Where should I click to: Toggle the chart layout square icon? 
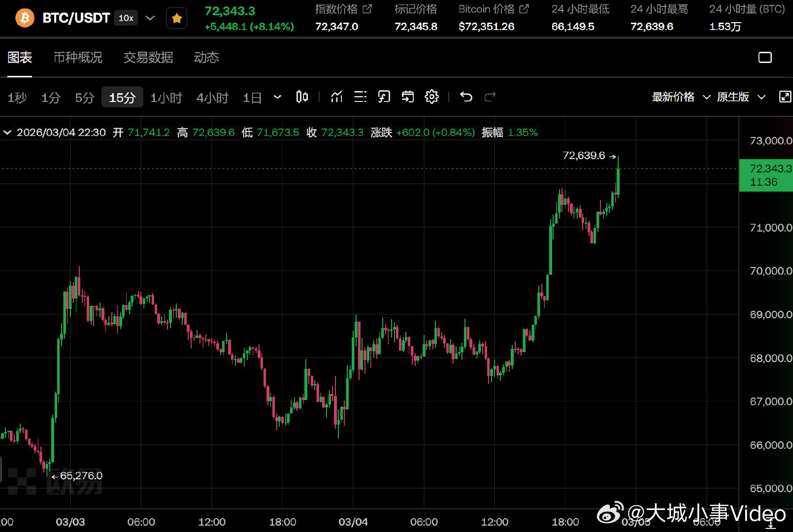(x=765, y=57)
